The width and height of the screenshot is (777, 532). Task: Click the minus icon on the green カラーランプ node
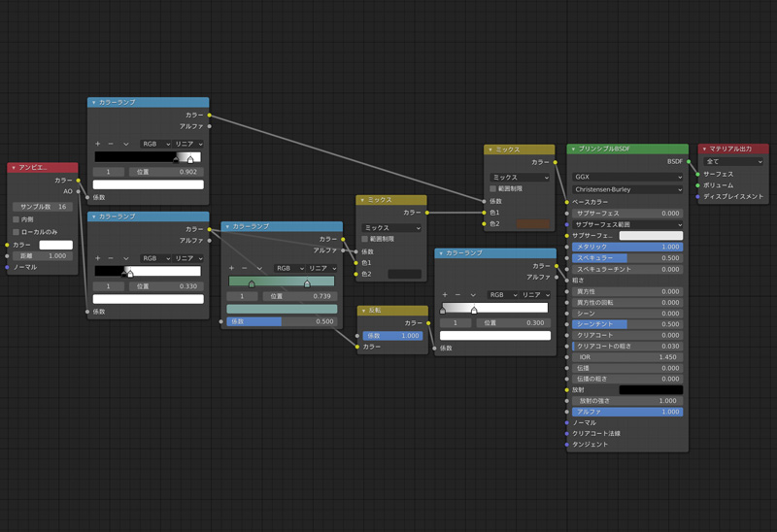coord(245,268)
